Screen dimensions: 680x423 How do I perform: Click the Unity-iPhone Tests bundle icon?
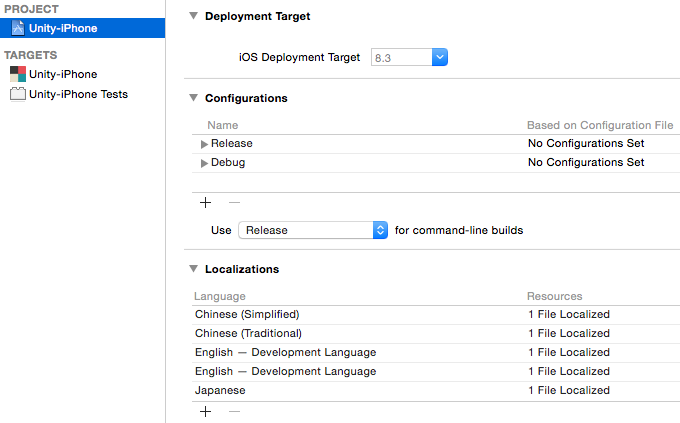(18, 94)
